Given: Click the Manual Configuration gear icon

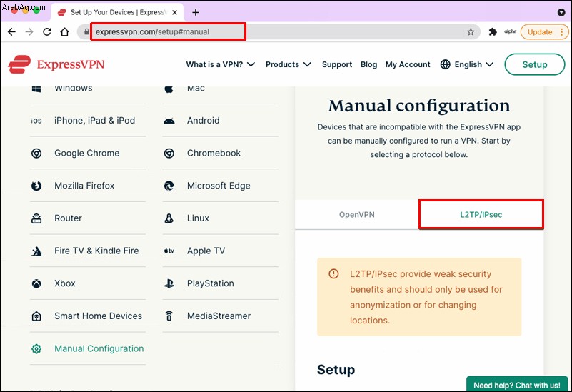Looking at the screenshot, I should coord(36,349).
